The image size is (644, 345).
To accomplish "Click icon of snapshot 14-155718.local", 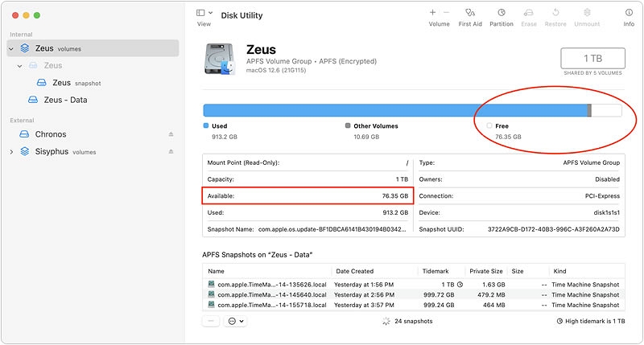I will point(211,305).
